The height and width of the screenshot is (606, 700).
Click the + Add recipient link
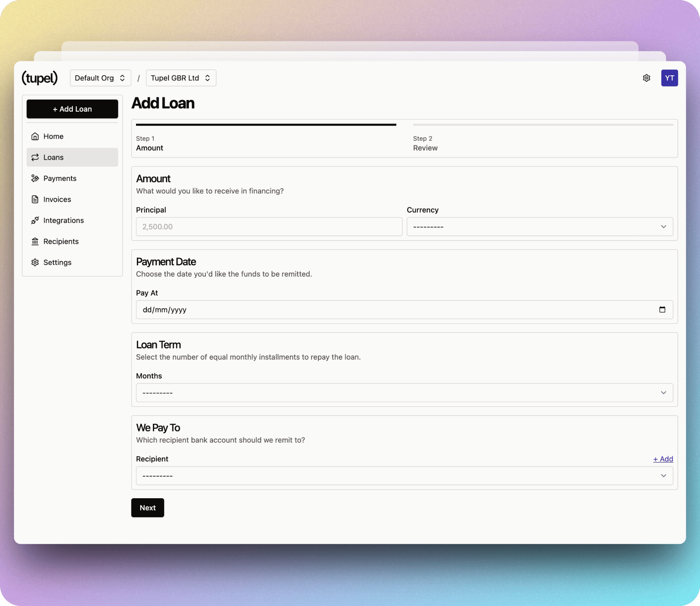[663, 459]
